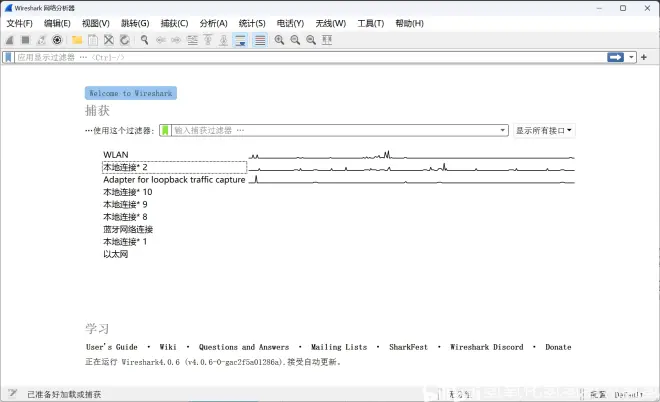Click the find packet magnifier icon
This screenshot has height=402, width=660.
tap(144, 40)
